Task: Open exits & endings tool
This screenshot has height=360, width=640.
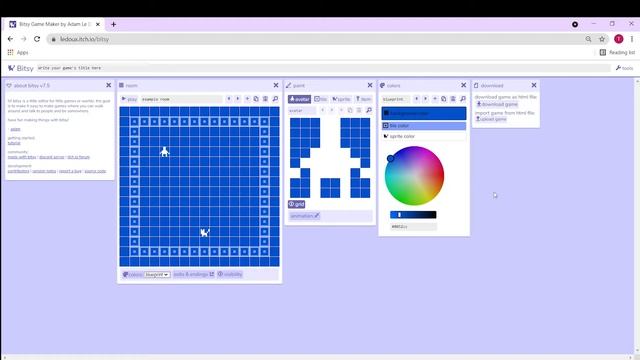Action: click(193, 274)
